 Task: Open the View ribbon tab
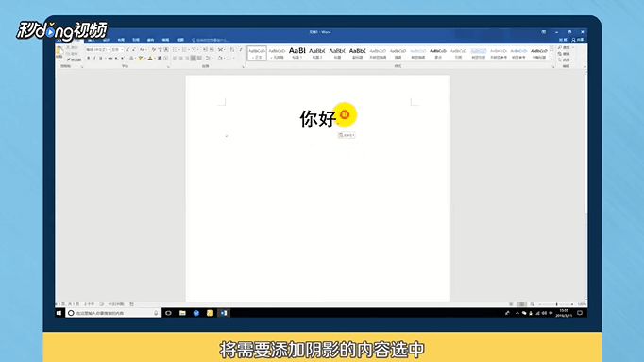(180, 40)
